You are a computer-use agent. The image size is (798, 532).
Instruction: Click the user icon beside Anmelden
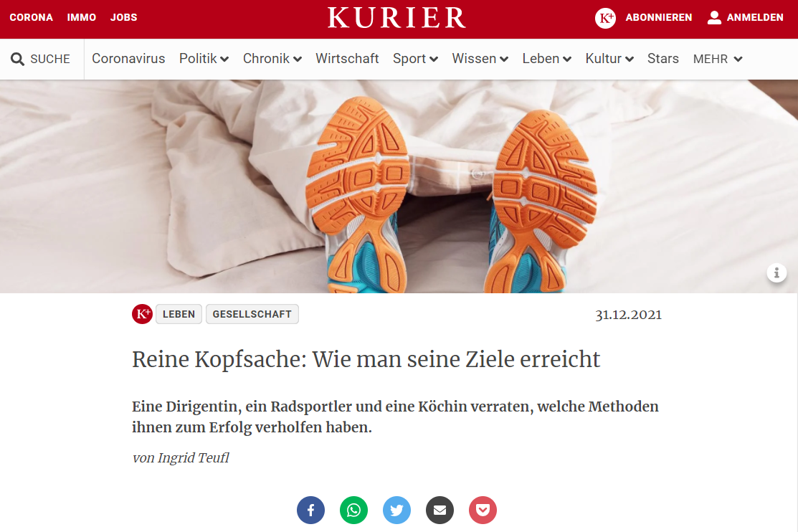tap(714, 18)
